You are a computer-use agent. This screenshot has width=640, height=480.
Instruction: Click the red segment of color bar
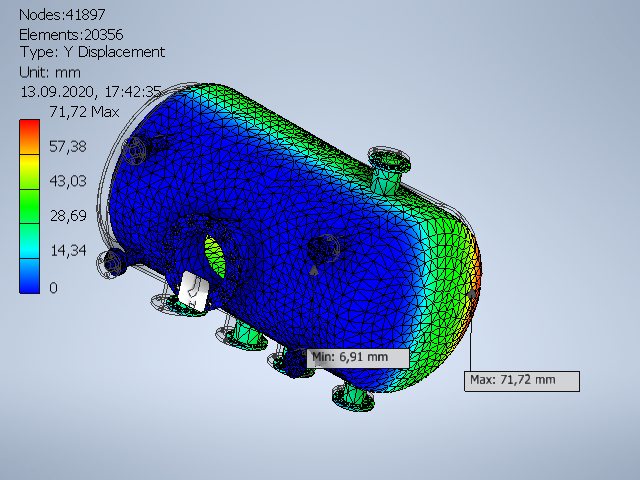(x=29, y=136)
